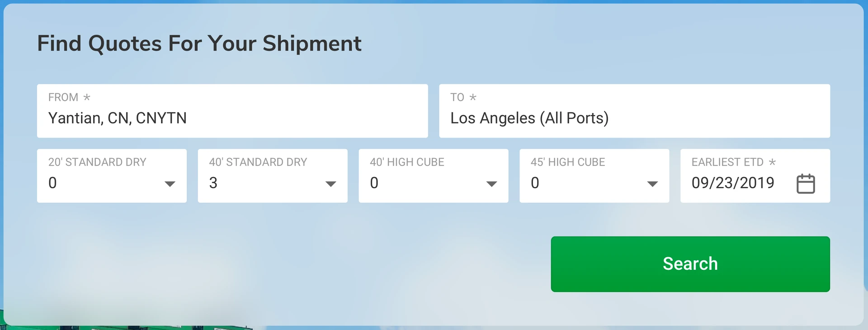Click the Search button
Viewport: 868px width, 330px height.
coord(690,264)
